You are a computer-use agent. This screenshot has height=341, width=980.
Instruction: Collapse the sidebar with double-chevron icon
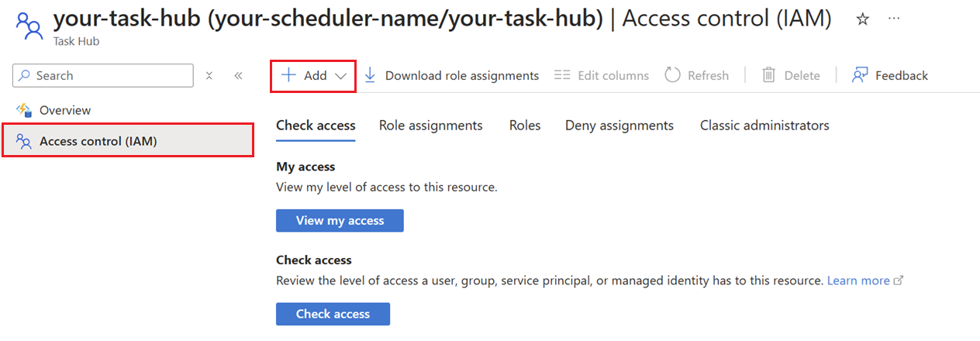click(x=238, y=76)
